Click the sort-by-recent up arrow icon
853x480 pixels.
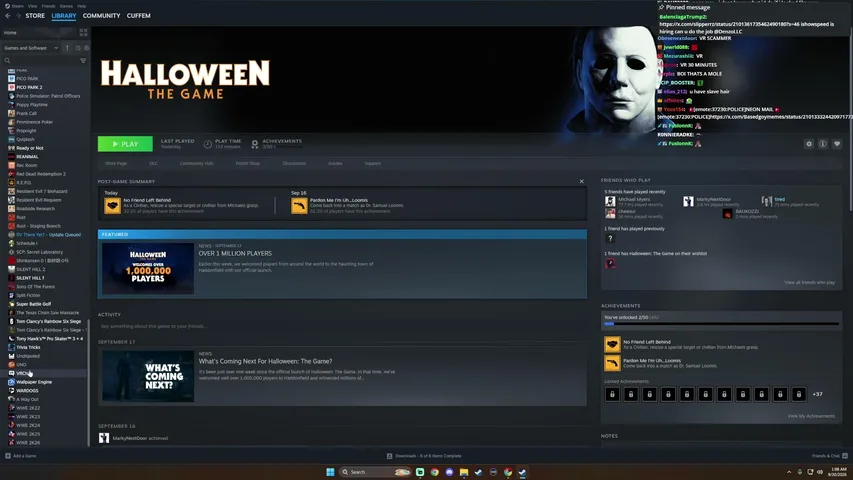tap(67, 48)
